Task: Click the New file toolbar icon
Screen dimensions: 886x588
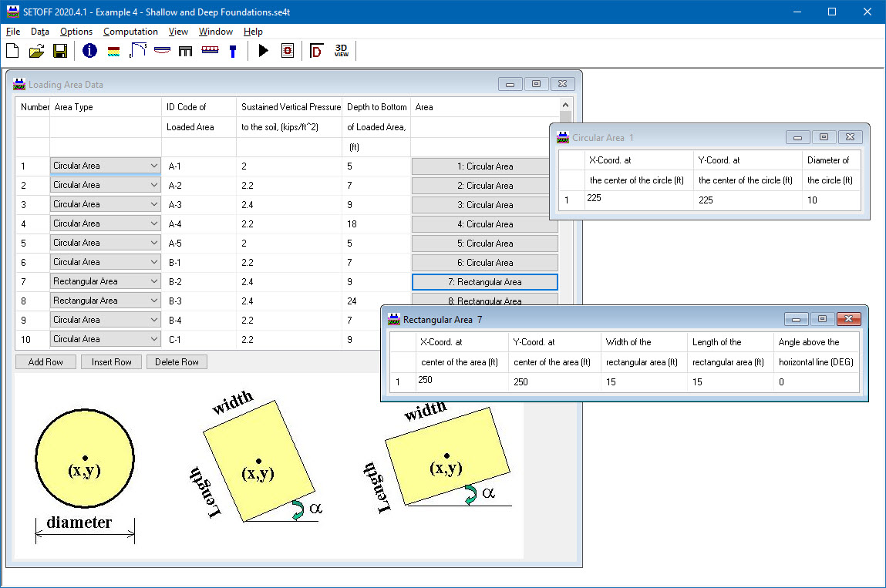Action: pos(12,52)
